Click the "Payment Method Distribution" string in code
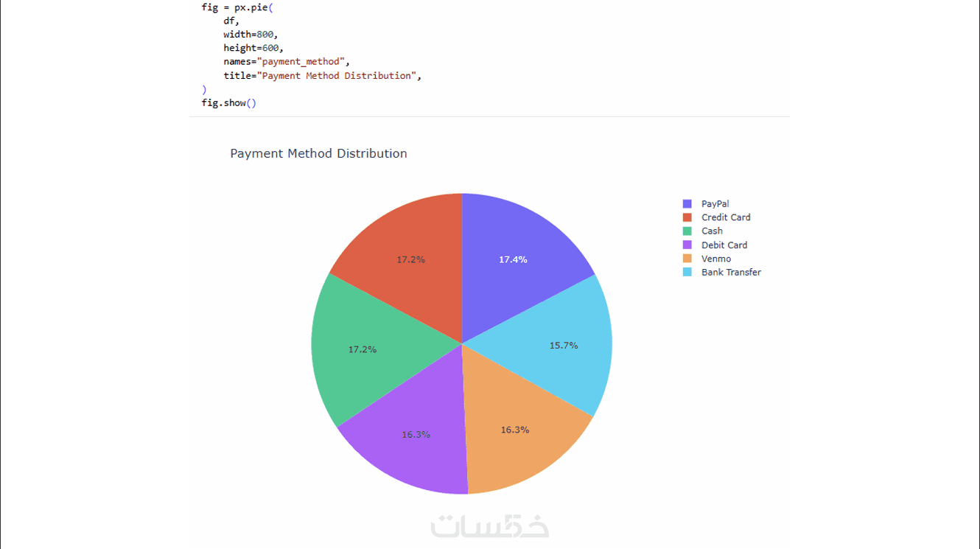The image size is (980, 549). 338,76
